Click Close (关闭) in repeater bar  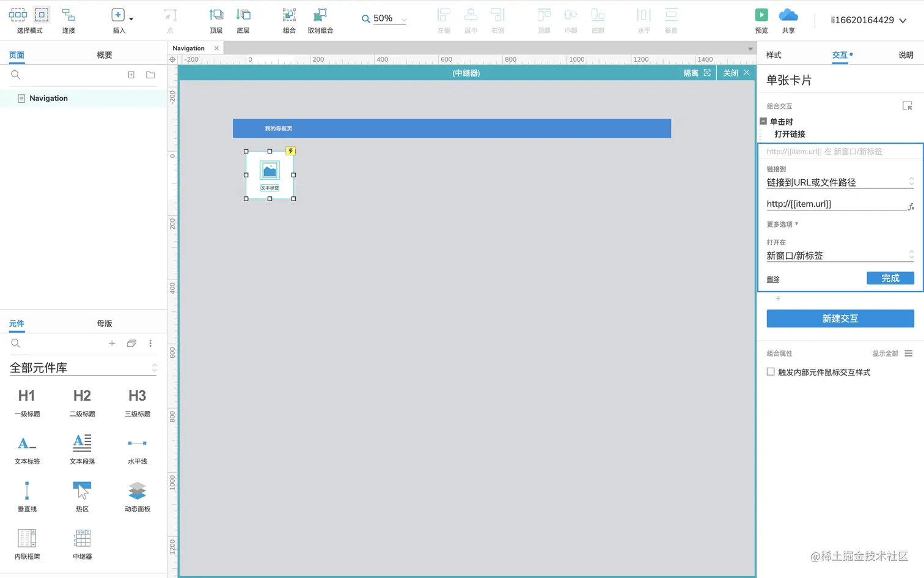point(736,73)
